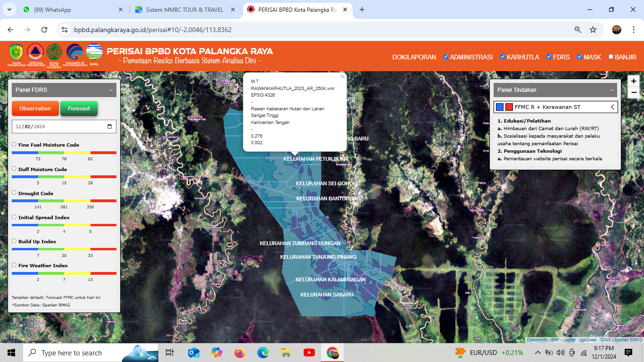Click the Forecast button
Image resolution: width=644 pixels, height=362 pixels.
pos(79,108)
